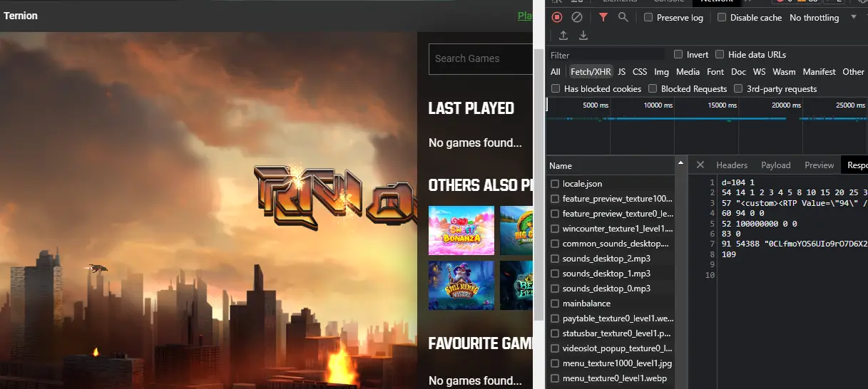Filter requests by All types
The height and width of the screenshot is (389, 868).
click(x=556, y=72)
